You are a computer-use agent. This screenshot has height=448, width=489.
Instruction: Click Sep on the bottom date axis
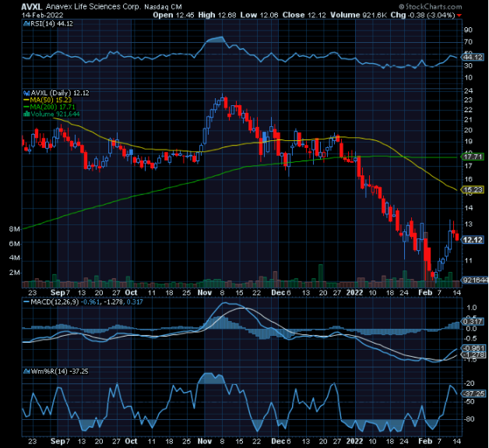[58, 441]
